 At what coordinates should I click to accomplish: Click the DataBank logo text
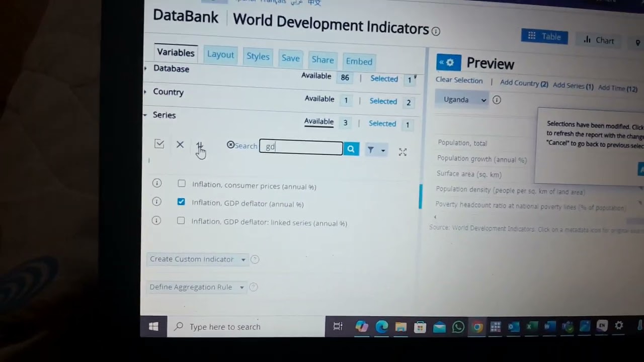(x=186, y=16)
